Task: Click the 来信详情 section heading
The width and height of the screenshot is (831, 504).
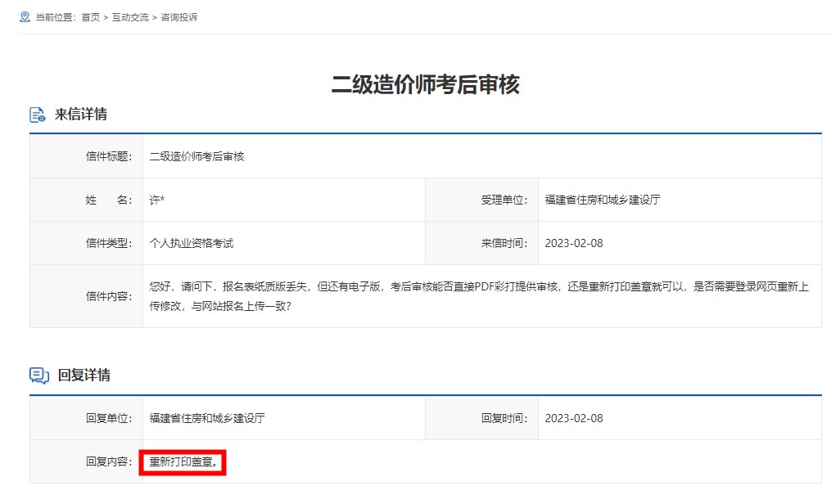Action: tap(80, 115)
